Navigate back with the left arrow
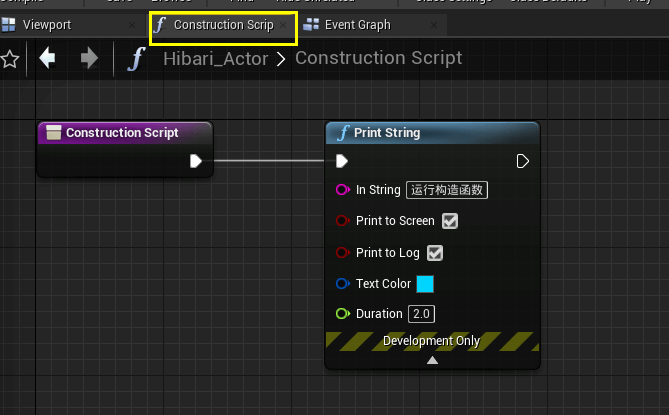Screen dimensions: 669x415 click(47, 58)
